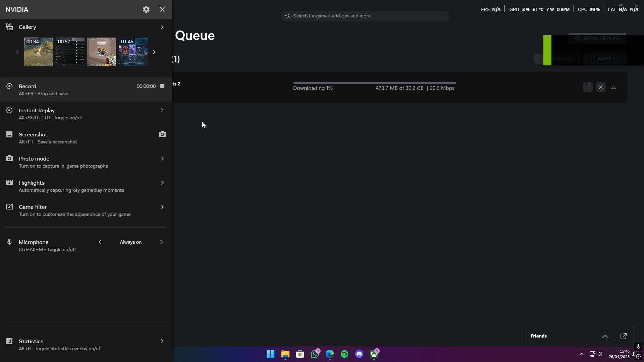Click the search magnifier icon
The height and width of the screenshot is (362, 644).
[287, 16]
